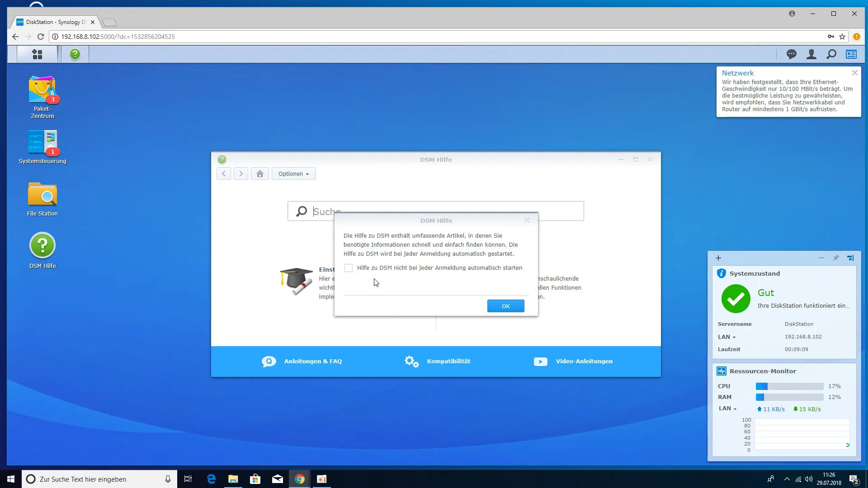The image size is (868, 488).
Task: Add a widget with plus icon
Action: [718, 258]
